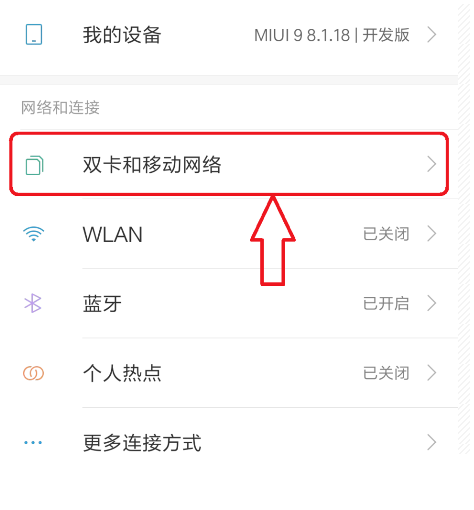Tap the dual SIM card icon
Screen dimensions: 474x510
point(34,165)
